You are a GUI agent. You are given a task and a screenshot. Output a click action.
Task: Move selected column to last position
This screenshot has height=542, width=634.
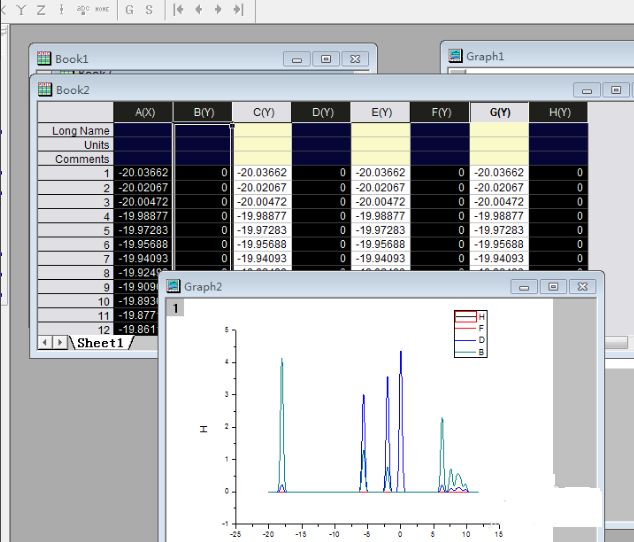point(239,9)
